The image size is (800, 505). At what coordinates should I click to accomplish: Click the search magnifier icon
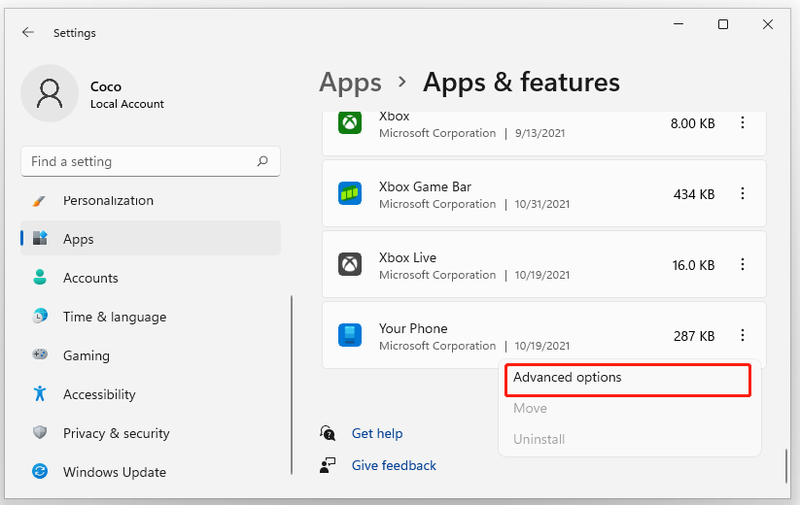[262, 161]
